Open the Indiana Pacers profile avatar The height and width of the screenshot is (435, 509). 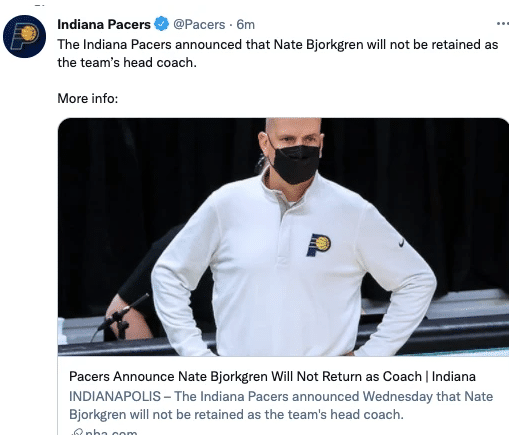tap(24, 36)
